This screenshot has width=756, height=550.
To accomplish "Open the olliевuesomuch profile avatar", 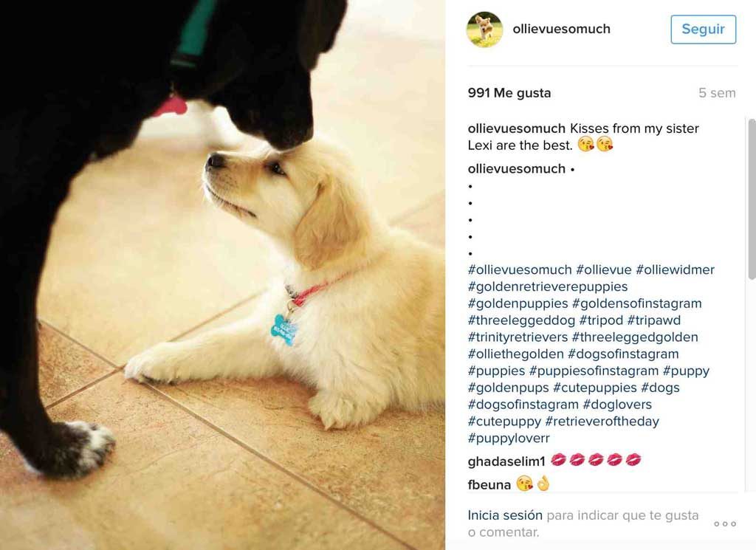I will pos(484,30).
